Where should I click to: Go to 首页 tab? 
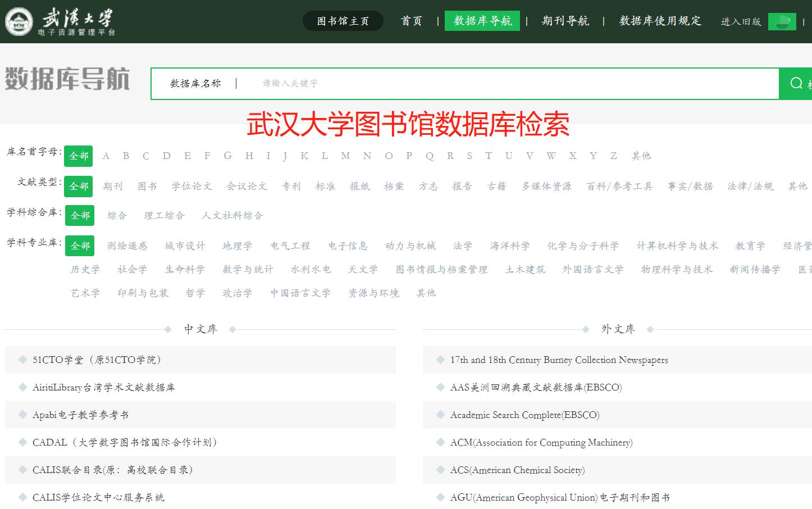point(412,21)
